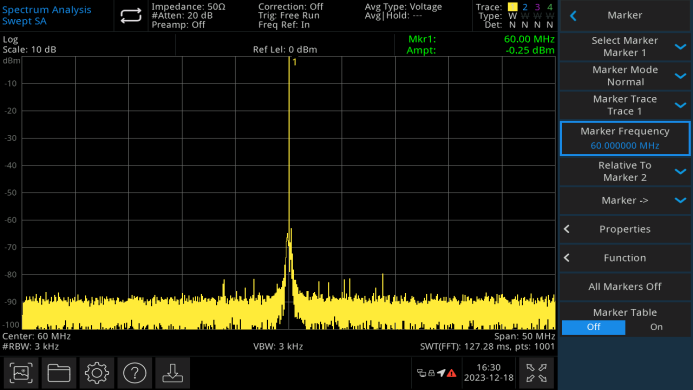The height and width of the screenshot is (390, 693).
Task: Click the Preamp: Off readout
Action: pyautogui.click(x=178, y=25)
